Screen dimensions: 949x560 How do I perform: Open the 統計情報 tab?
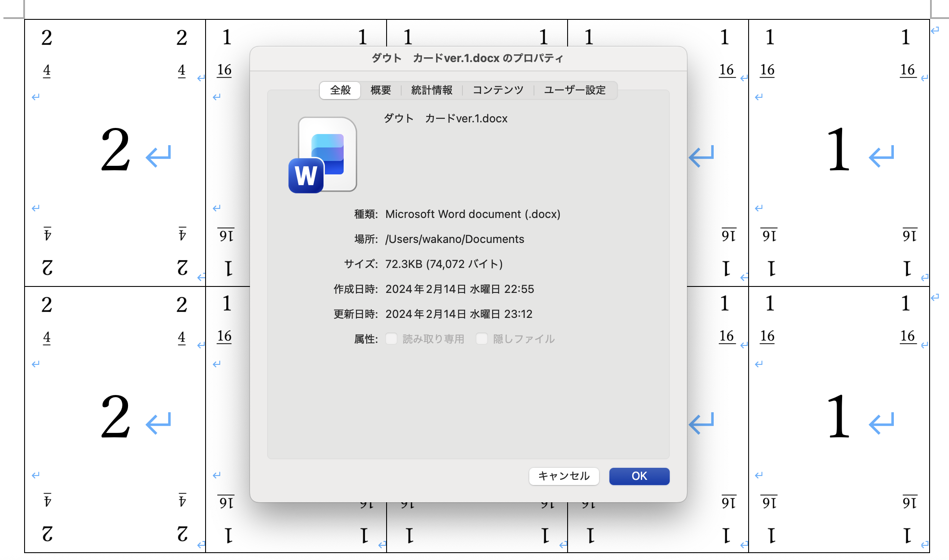pyautogui.click(x=431, y=90)
